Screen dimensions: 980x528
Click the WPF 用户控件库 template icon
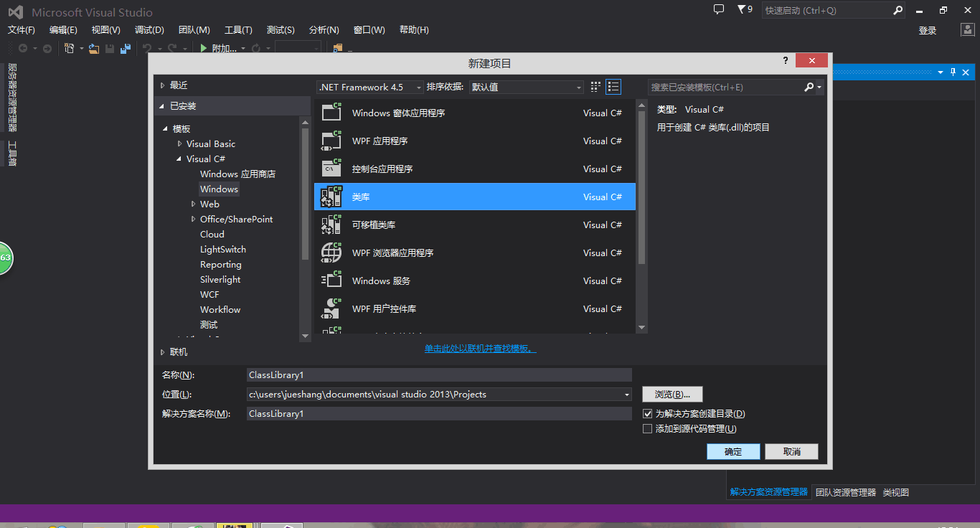pyautogui.click(x=331, y=308)
